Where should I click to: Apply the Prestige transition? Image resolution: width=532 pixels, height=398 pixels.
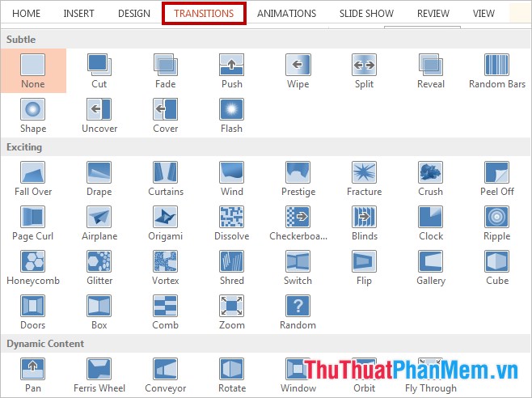point(298,179)
